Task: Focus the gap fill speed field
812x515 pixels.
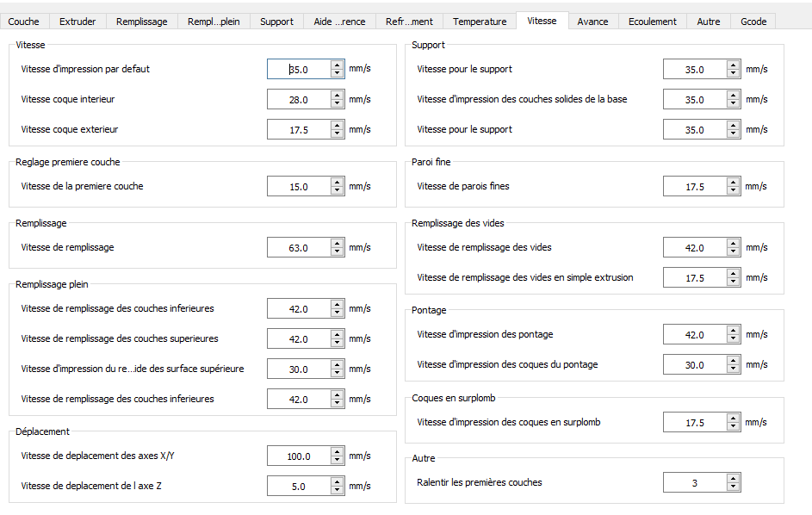Action: [694, 248]
